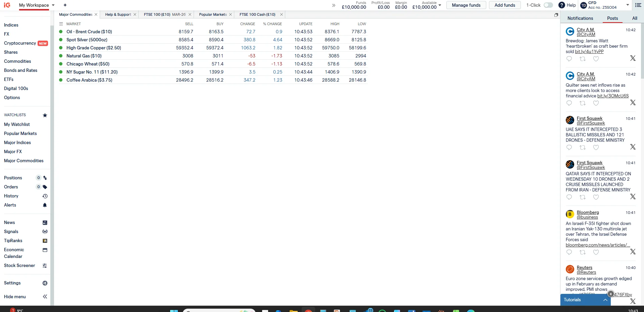Image resolution: width=644 pixels, height=312 pixels.
Task: Collapse the Tutorials bar
Action: (x=605, y=300)
